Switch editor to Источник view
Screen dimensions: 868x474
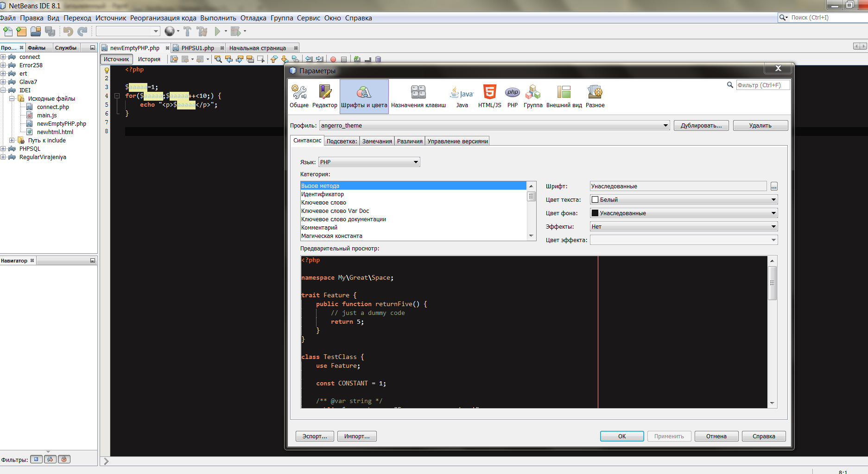[116, 59]
